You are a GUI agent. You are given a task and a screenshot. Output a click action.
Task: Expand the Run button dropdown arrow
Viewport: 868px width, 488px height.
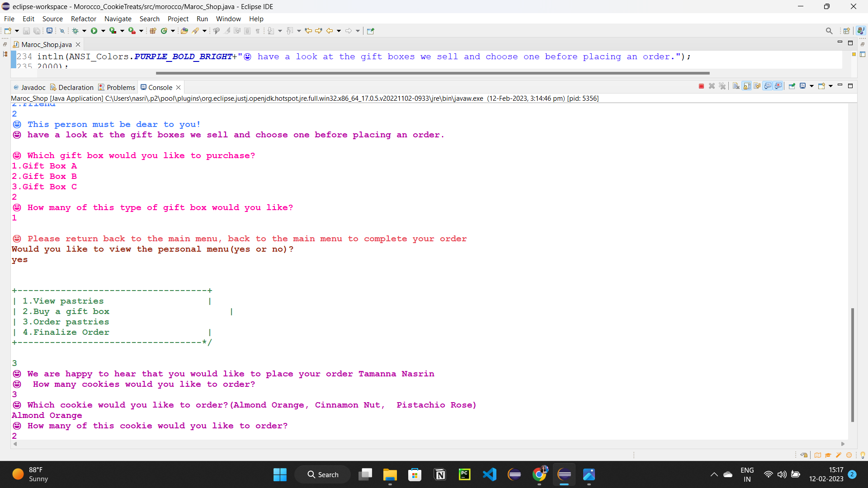(103, 31)
